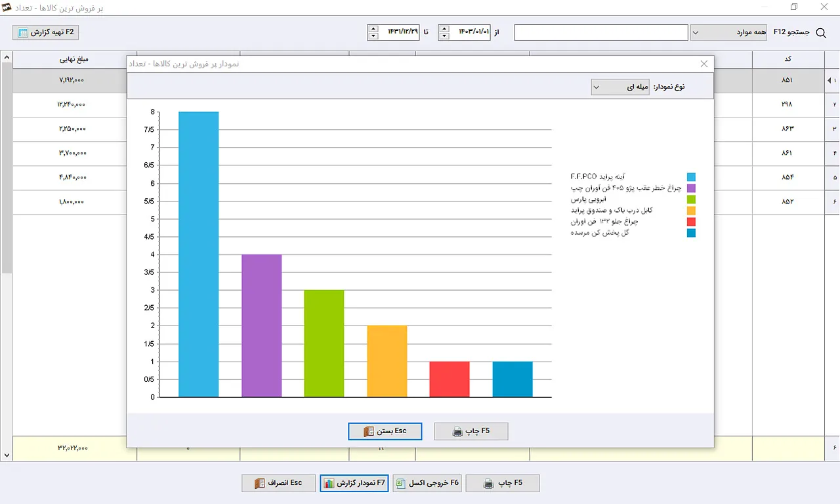Viewport: 840px width, 504px height.
Task: Click the purple bar with value 4
Action: [261, 325]
